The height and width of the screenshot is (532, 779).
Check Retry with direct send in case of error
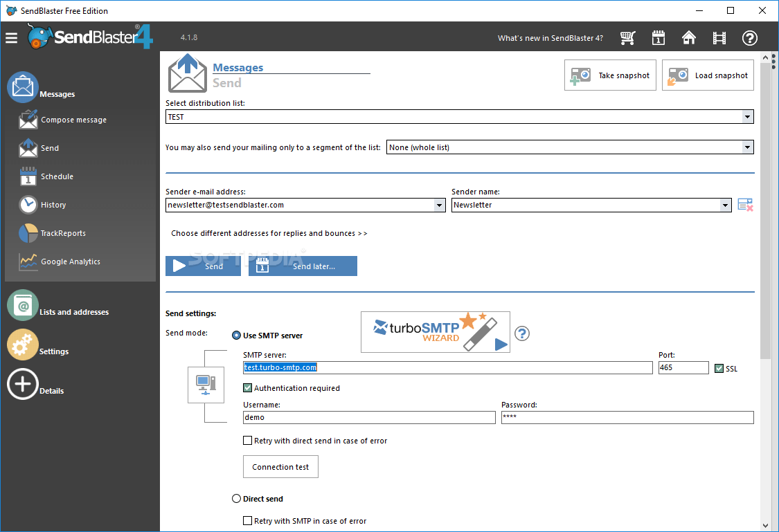(247, 440)
